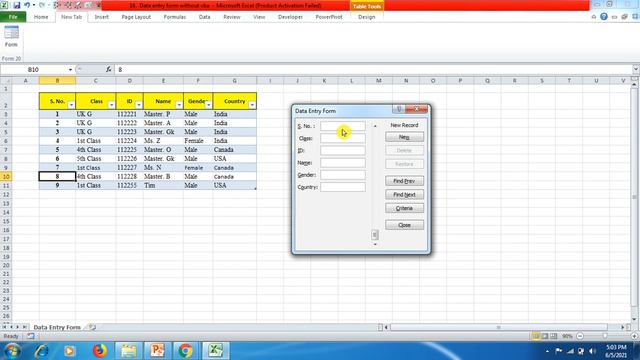640x360 pixels.
Task: Click the Class input field in form
Action: coord(343,138)
